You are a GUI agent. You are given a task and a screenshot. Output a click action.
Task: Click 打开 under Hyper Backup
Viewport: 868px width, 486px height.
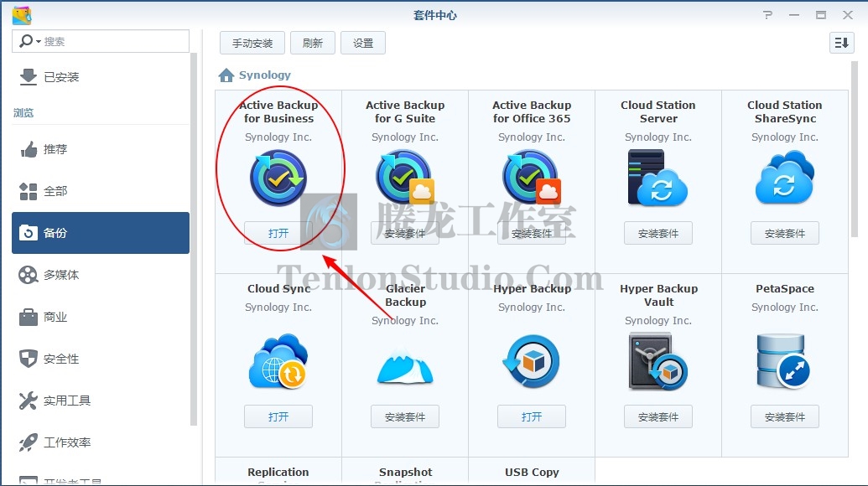[532, 417]
